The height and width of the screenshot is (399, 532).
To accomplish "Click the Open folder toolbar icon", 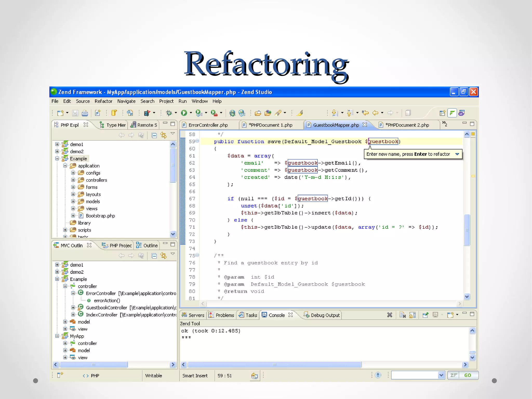I will (x=258, y=113).
